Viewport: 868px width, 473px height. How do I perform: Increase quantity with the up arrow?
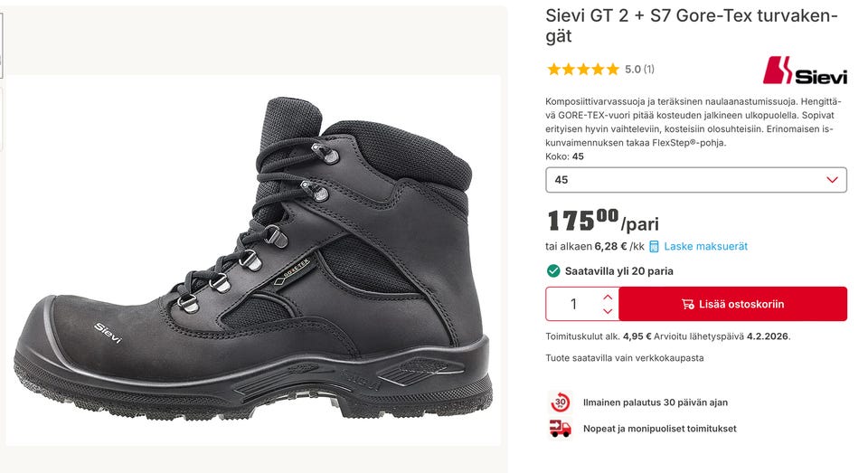pos(608,297)
